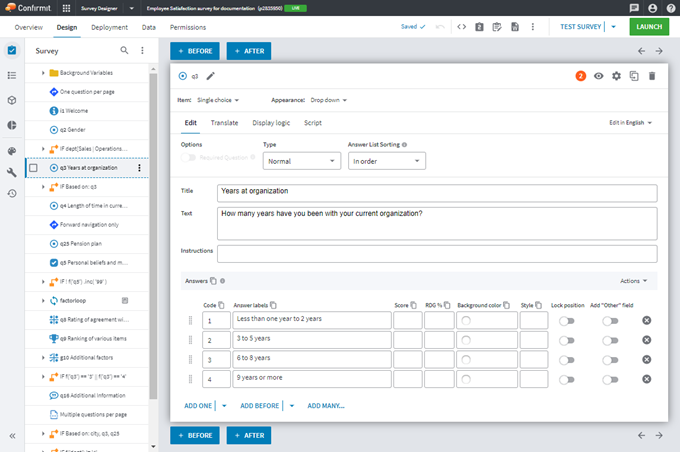Open the Type dropdown showing Normal
Image resolution: width=680 pixels, height=452 pixels.
[x=301, y=161]
